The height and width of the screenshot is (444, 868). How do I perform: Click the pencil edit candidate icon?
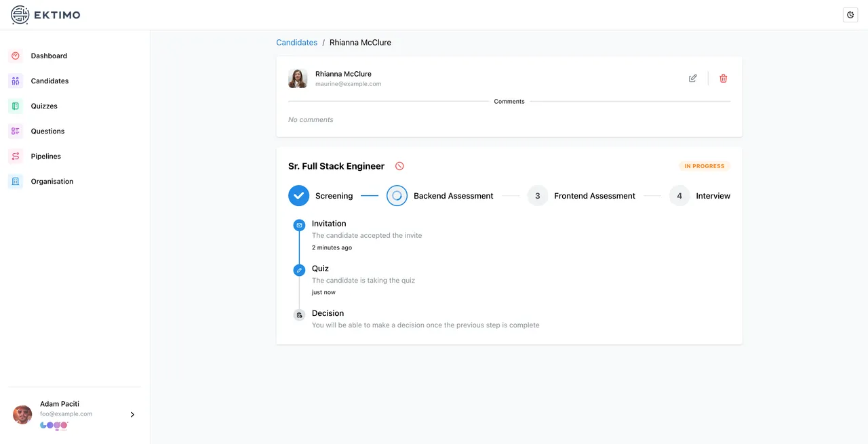(x=692, y=79)
